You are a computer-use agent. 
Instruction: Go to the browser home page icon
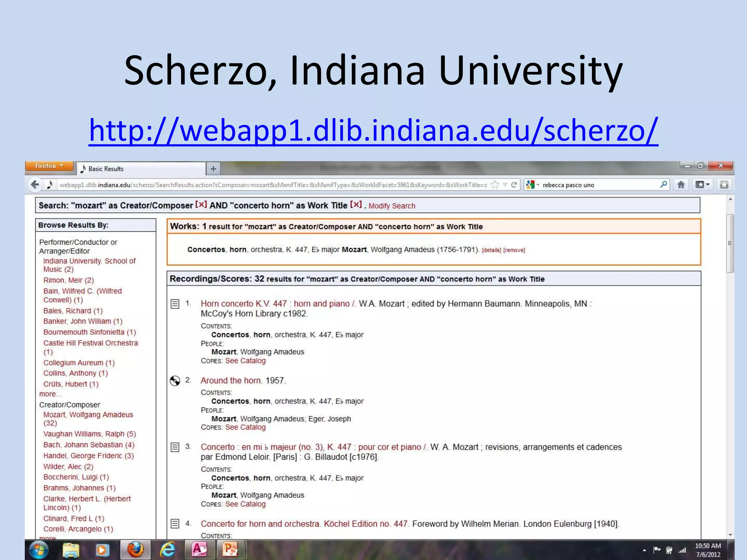pyautogui.click(x=681, y=185)
